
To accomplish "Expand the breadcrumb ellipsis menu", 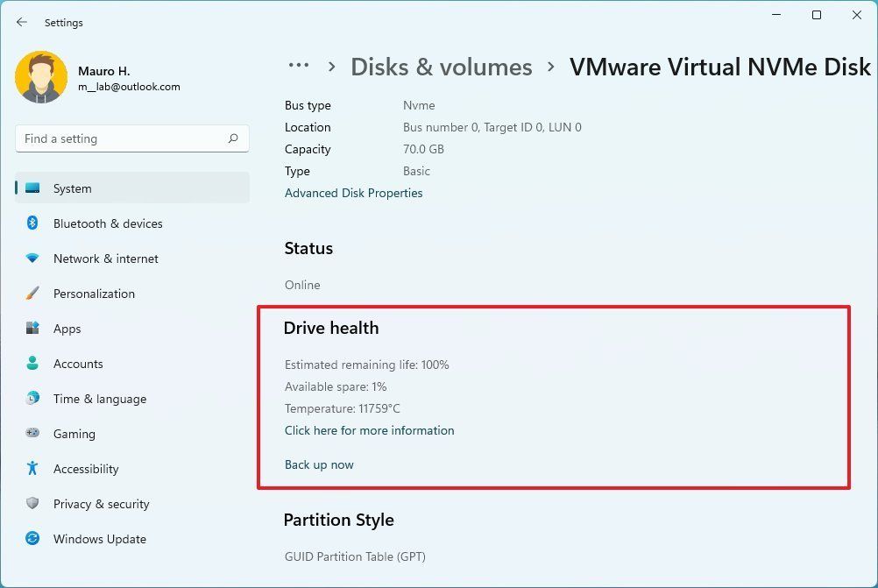I will 299,66.
